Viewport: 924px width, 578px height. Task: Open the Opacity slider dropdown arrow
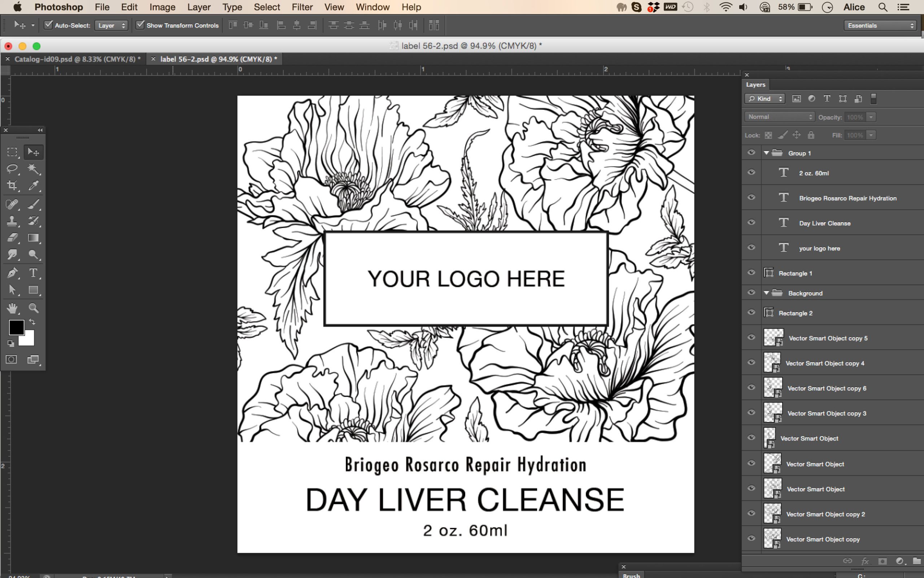coord(871,117)
